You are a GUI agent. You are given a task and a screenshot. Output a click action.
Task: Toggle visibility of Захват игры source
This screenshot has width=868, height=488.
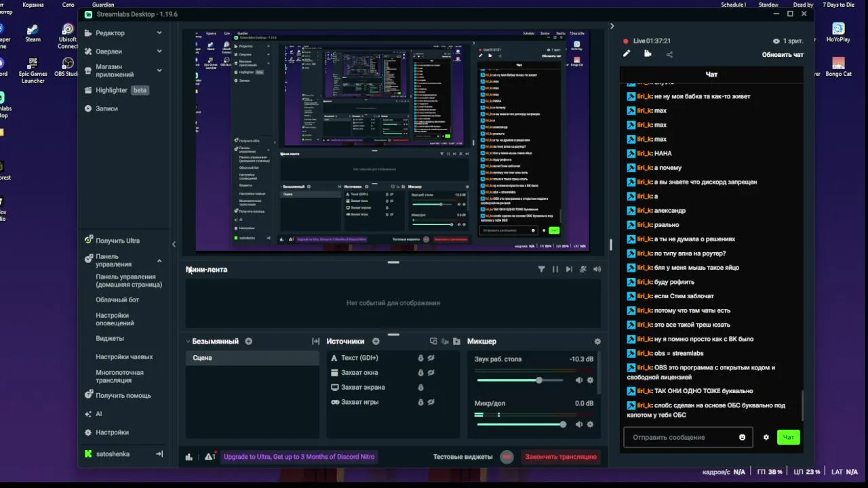[431, 402]
